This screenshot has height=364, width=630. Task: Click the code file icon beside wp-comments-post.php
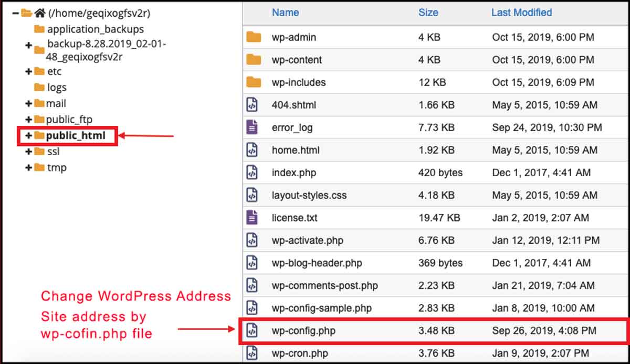[x=253, y=285]
